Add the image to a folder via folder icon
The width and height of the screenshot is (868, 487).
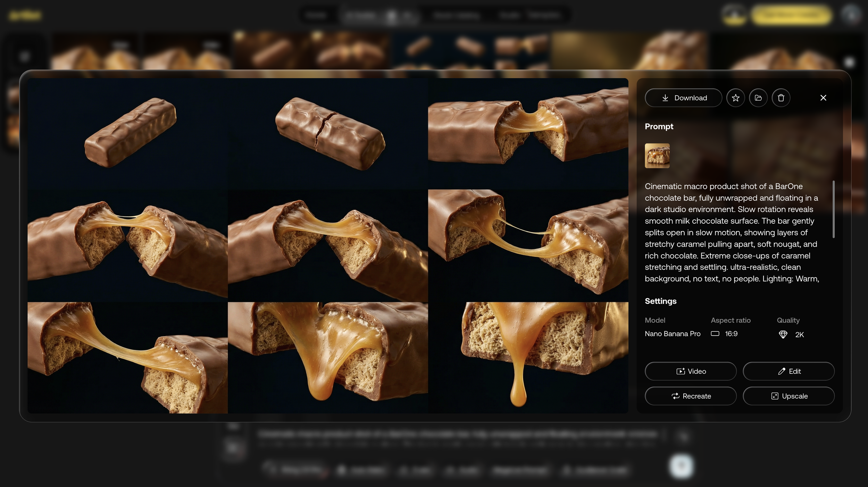pyautogui.click(x=758, y=98)
